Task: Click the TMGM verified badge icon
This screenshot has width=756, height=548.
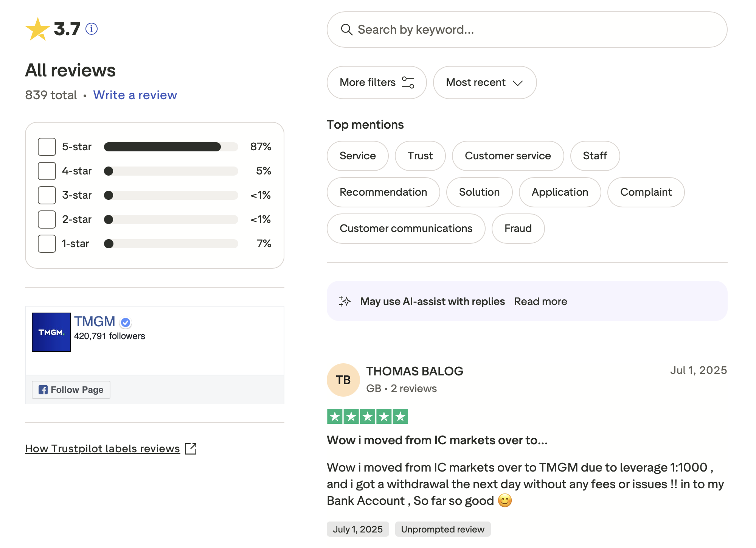Action: 126,322
